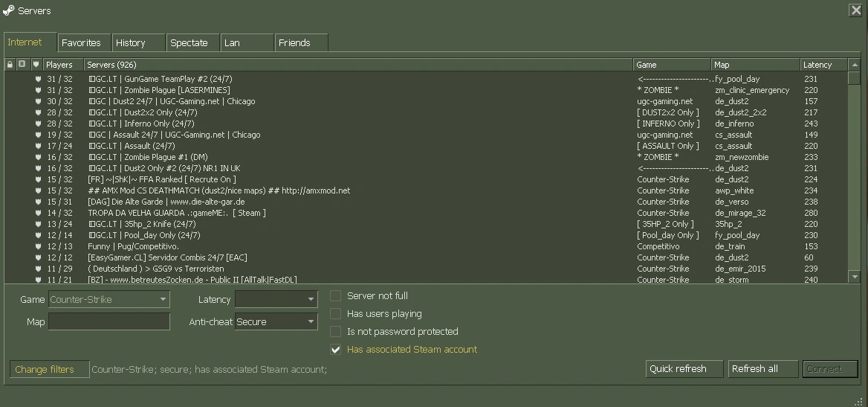Open the Spectate tab
The height and width of the screenshot is (407, 868).
tap(192, 42)
